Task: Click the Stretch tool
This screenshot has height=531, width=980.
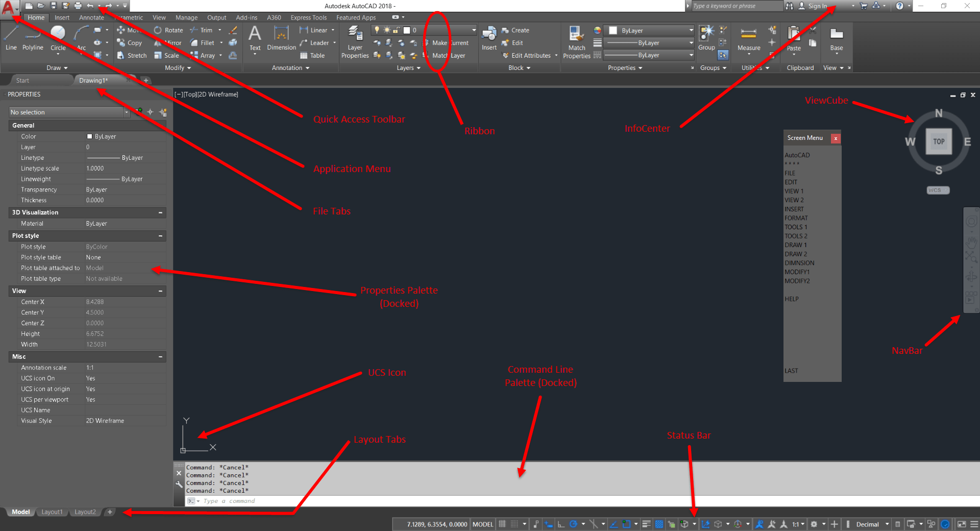Action: [x=132, y=55]
